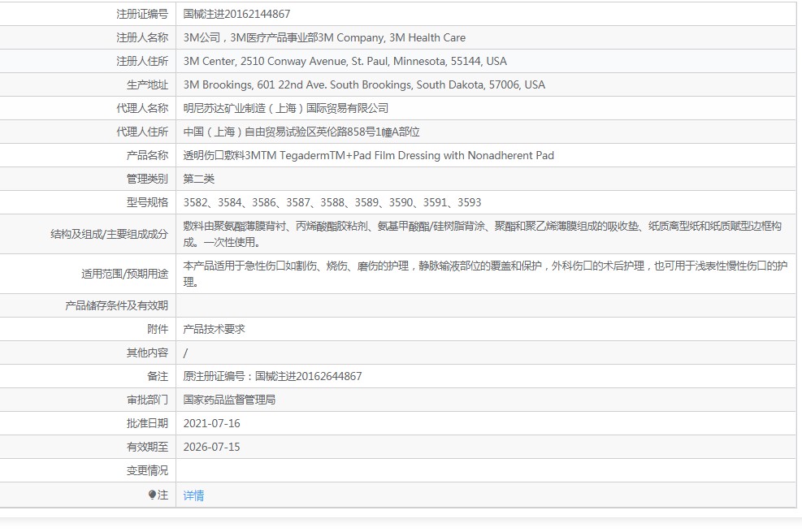Image resolution: width=802 pixels, height=532 pixels.
Task: Click the 代理人住所 label
Action: pos(142,132)
